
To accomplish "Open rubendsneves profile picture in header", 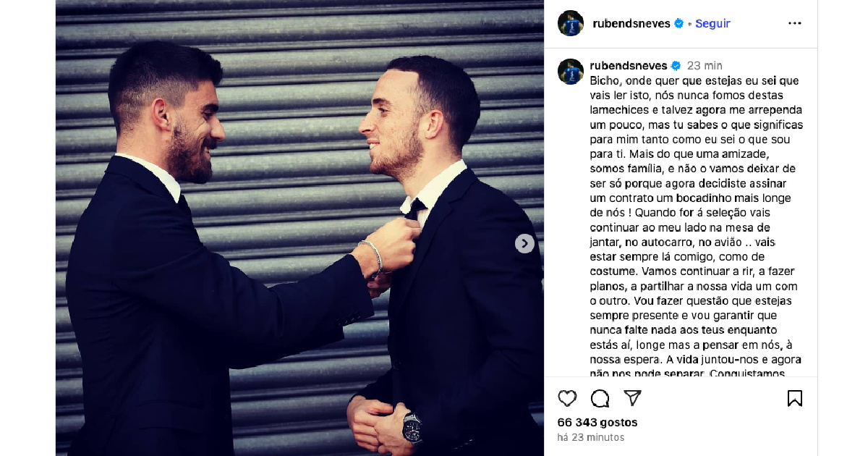I will pos(571,23).
